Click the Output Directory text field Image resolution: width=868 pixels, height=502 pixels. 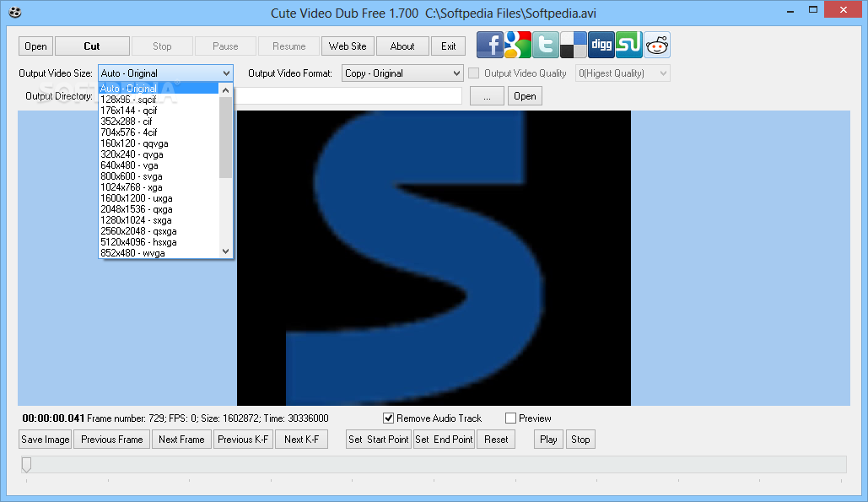point(348,96)
